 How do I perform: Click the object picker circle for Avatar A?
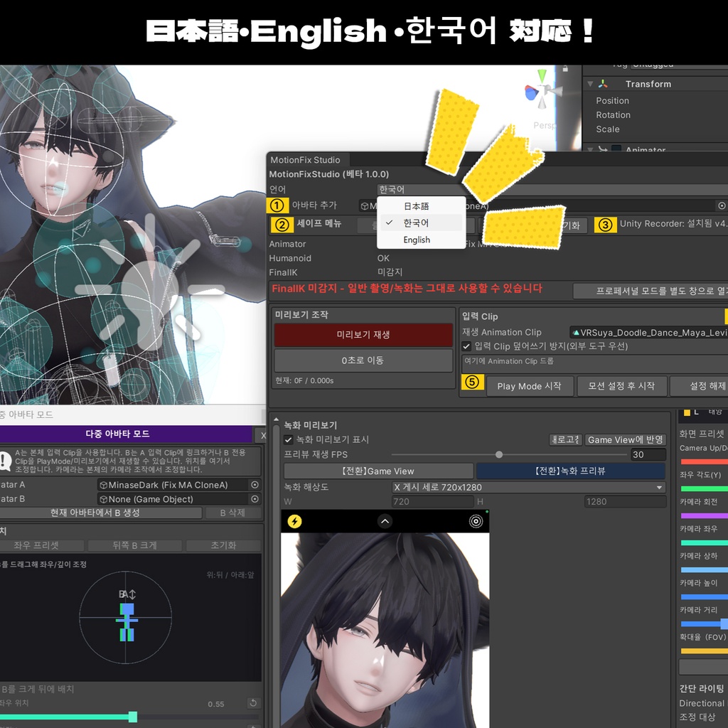point(255,485)
